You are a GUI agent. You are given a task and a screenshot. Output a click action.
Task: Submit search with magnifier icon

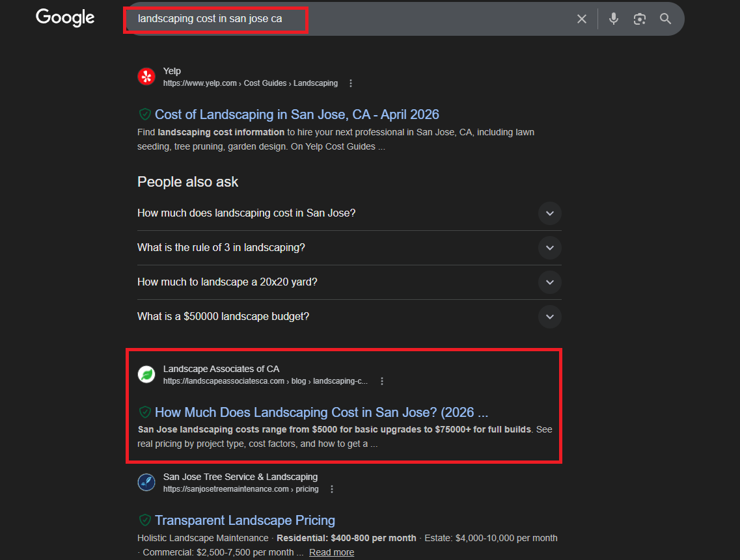pos(665,19)
